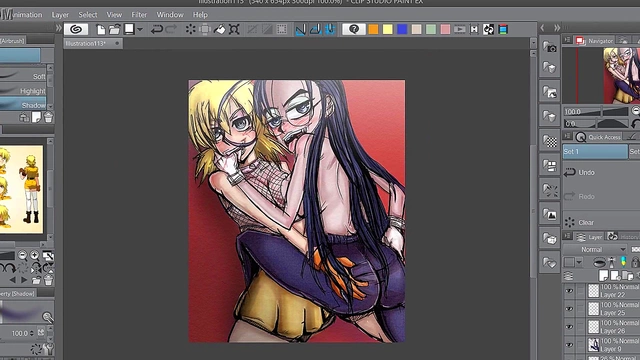Click Clear icon in command bar

coord(190,29)
